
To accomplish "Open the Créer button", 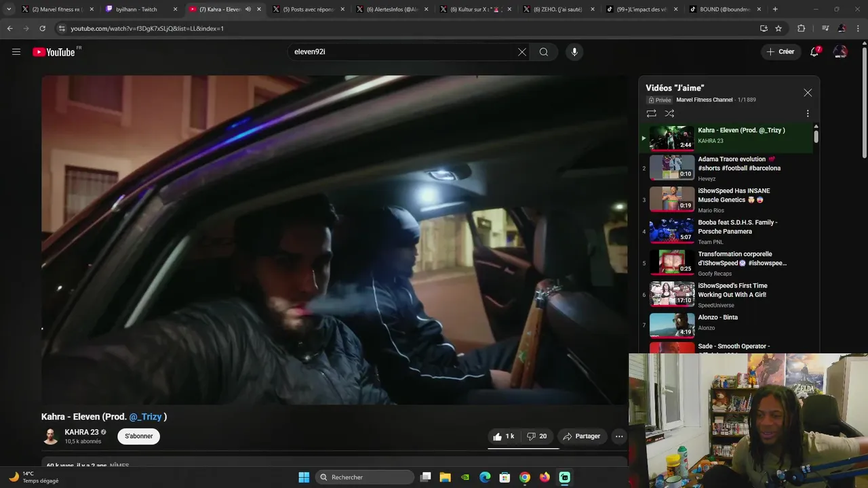I will 781,52.
